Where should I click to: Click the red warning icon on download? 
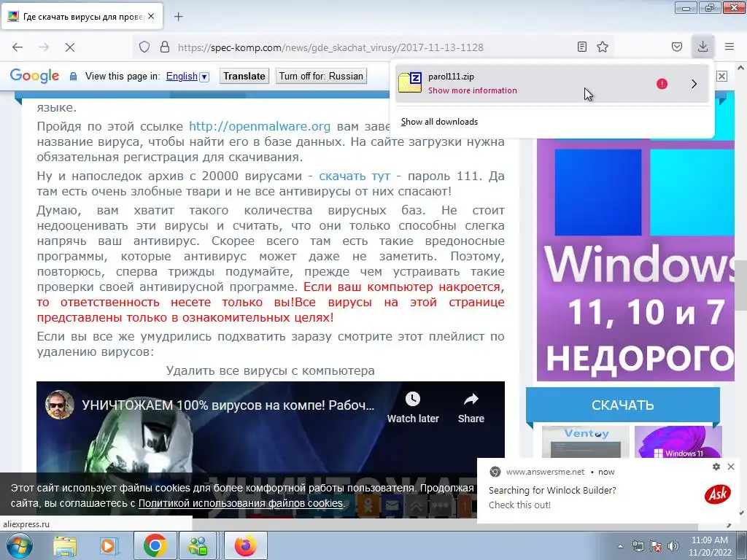tap(662, 84)
